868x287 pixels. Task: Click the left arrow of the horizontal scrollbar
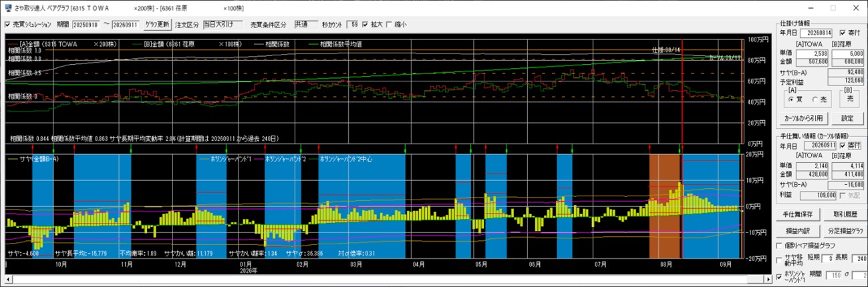7,278
